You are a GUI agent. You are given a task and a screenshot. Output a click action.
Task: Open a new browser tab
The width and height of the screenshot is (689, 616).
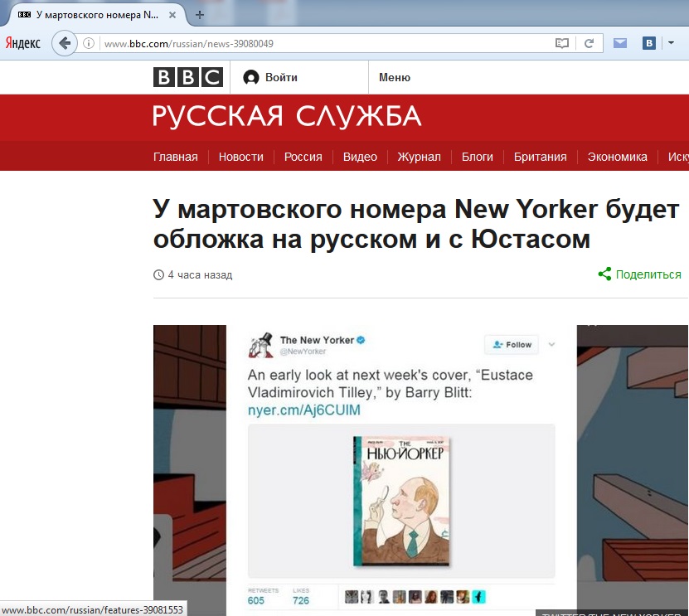click(x=200, y=15)
